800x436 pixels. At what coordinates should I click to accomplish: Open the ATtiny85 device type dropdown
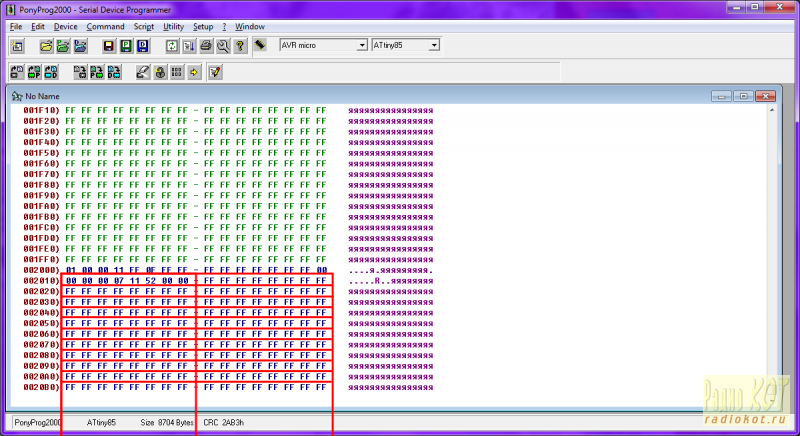click(x=433, y=45)
